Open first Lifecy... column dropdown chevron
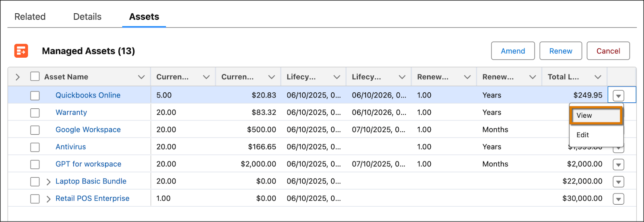The image size is (644, 222). pyautogui.click(x=337, y=77)
